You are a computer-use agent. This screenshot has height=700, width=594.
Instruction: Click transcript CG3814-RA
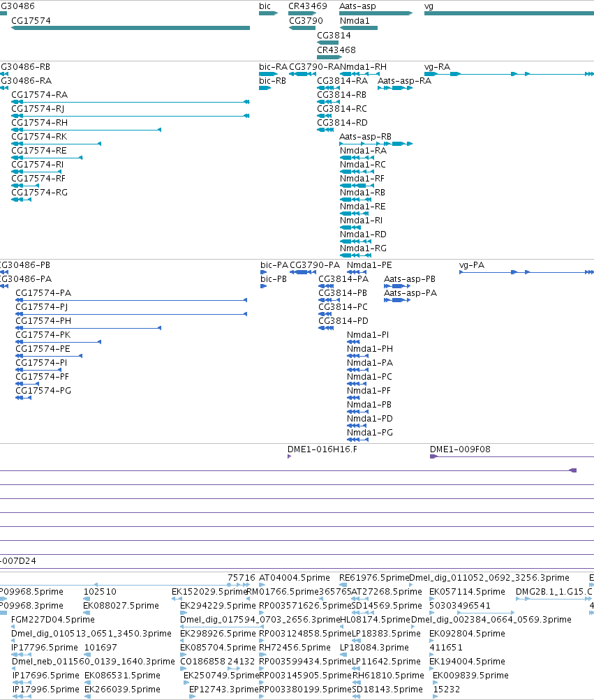343,81
